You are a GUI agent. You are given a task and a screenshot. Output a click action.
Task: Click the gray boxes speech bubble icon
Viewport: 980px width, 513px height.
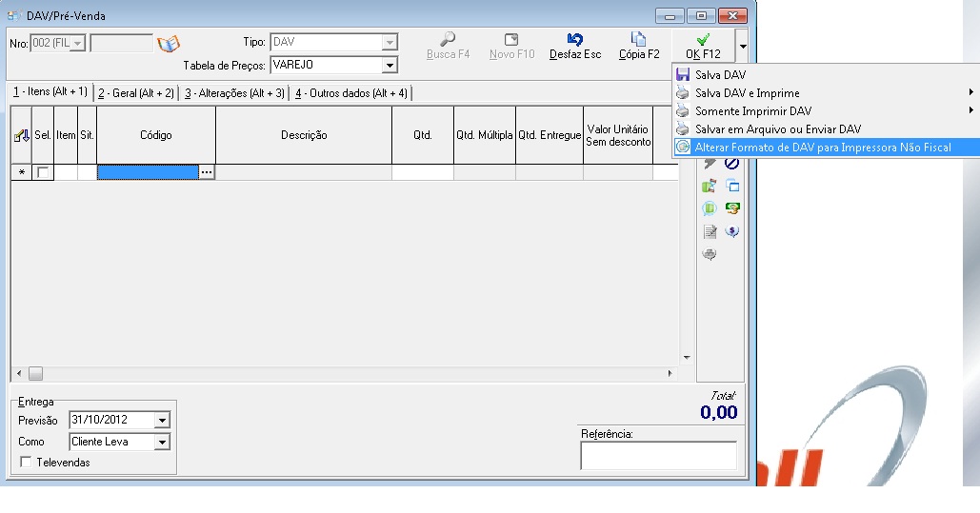[x=710, y=254]
